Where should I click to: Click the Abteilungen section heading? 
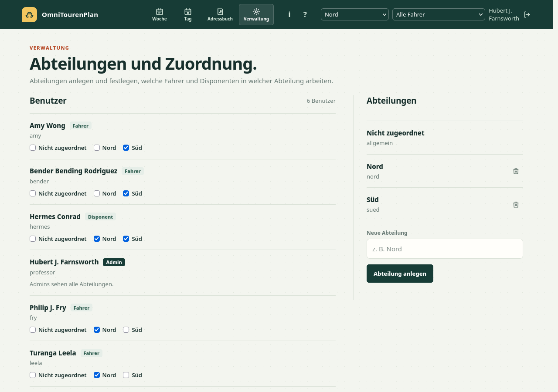click(x=391, y=101)
